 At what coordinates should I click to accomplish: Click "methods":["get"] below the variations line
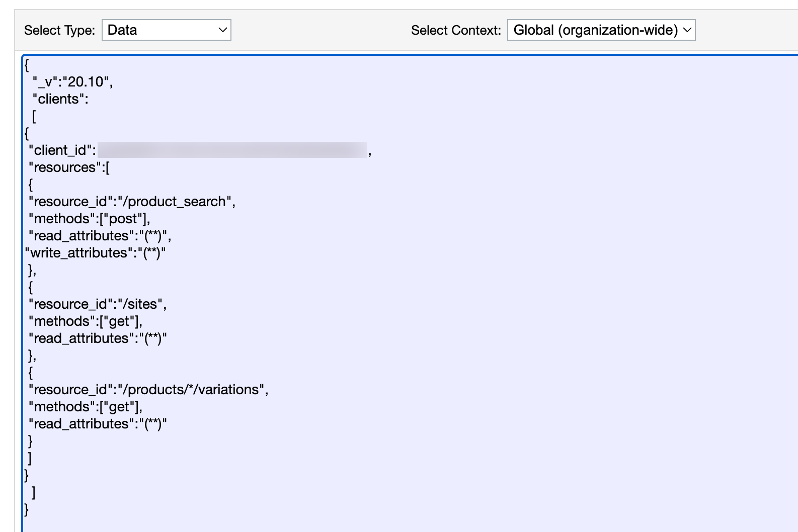(x=86, y=407)
